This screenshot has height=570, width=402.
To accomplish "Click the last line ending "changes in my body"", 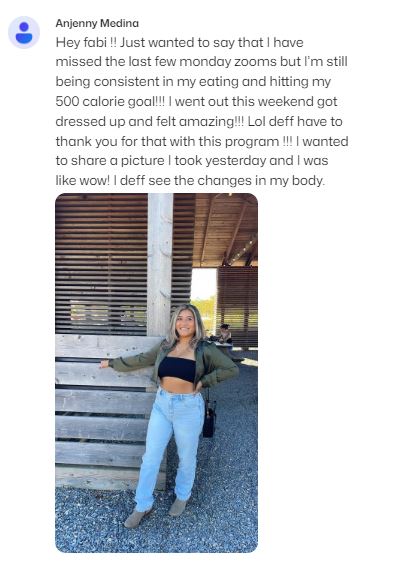I will pyautogui.click(x=190, y=181).
